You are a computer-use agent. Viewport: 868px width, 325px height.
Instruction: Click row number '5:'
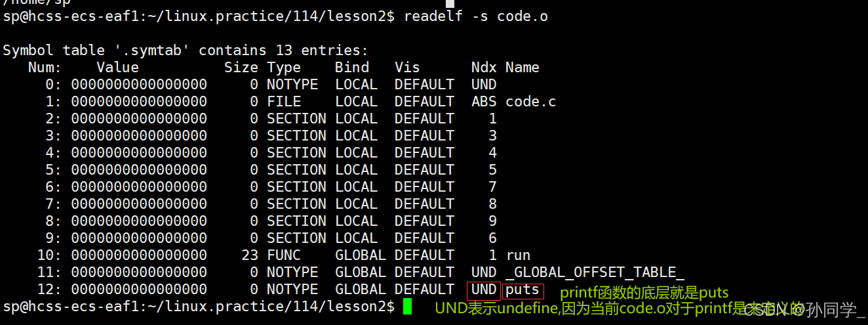(54, 170)
